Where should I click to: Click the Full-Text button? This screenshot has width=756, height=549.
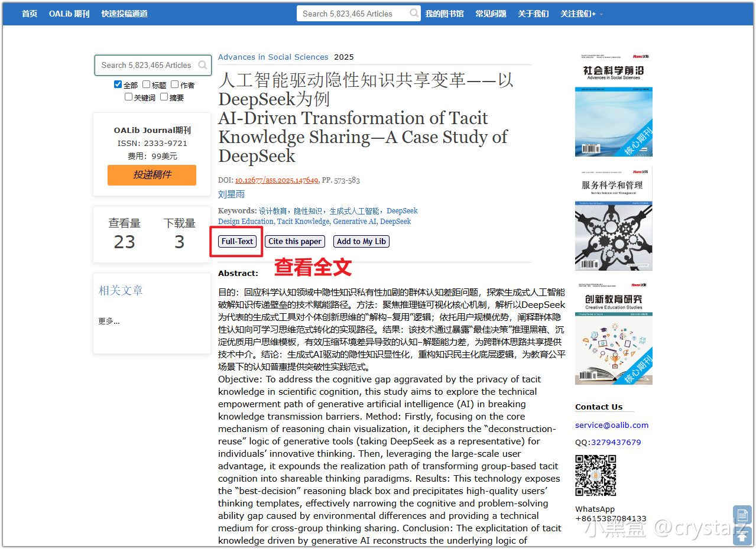[x=237, y=241]
